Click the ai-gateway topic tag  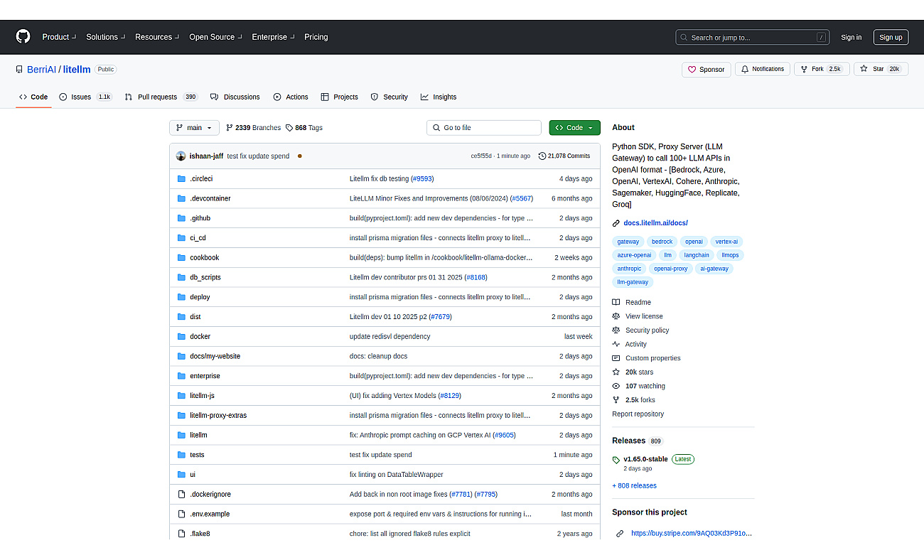714,269
